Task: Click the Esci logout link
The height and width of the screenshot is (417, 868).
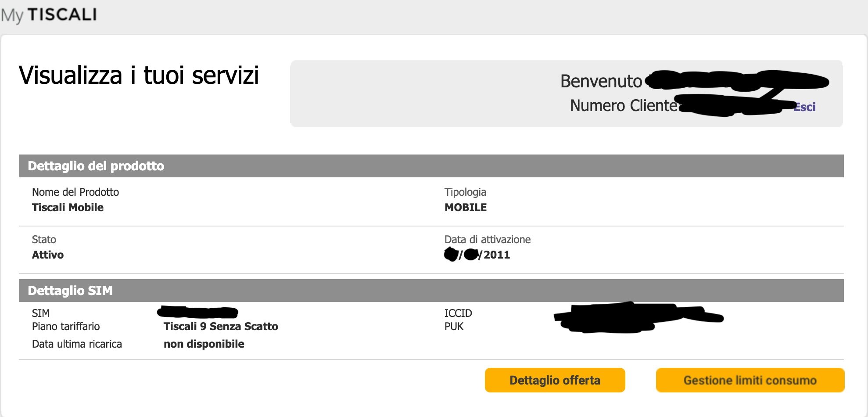Action: [804, 107]
